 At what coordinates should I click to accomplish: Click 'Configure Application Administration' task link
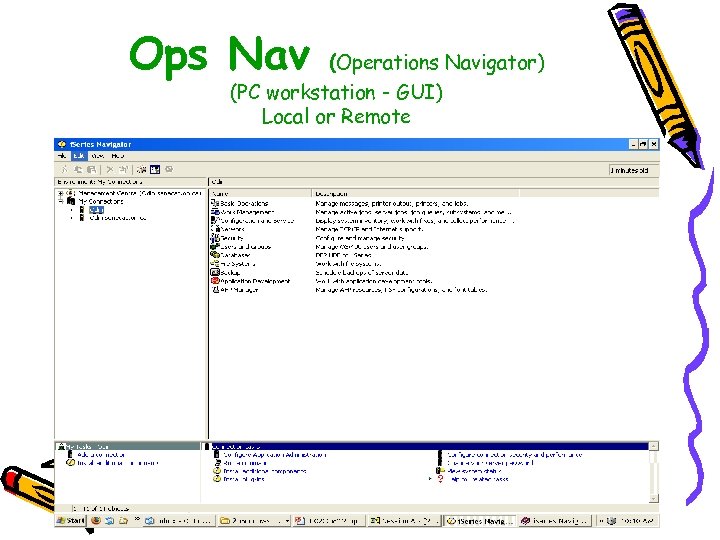275,455
